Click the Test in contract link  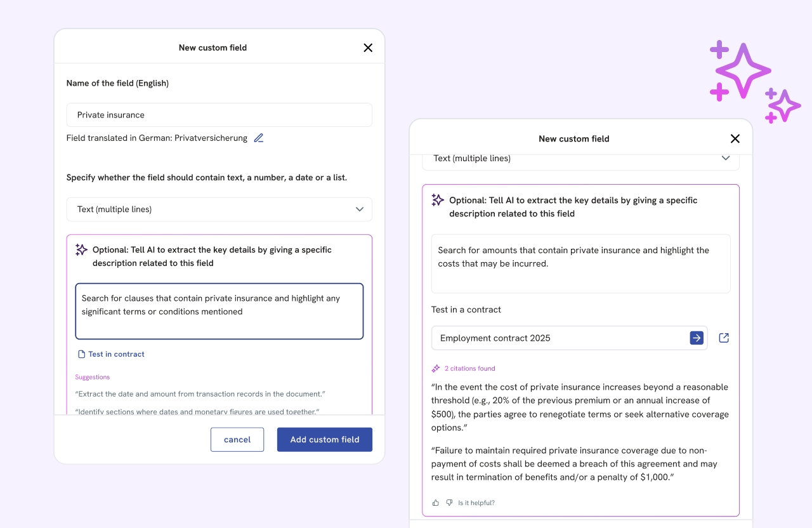116,354
